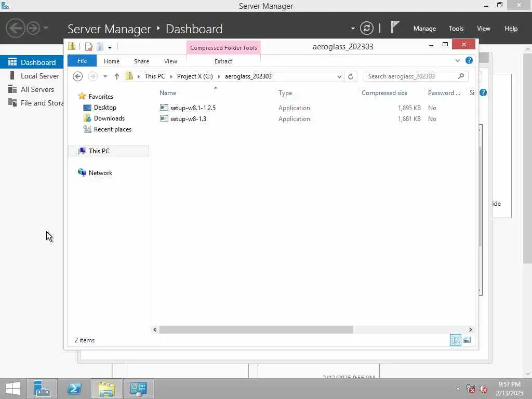
Task: Go up one folder level
Action: [x=117, y=76]
